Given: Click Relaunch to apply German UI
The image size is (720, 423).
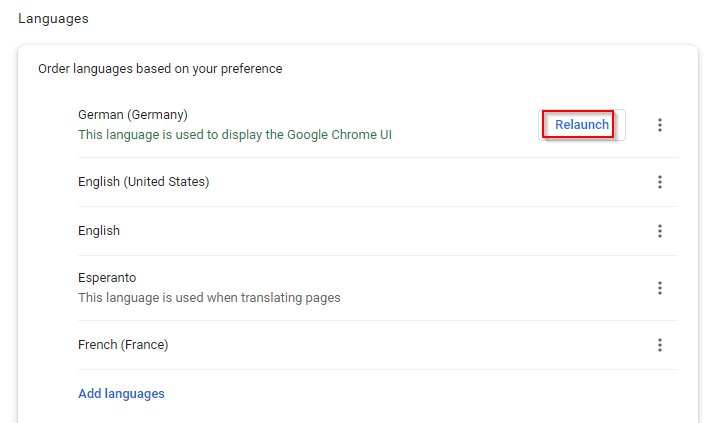Looking at the screenshot, I should coord(582,124).
